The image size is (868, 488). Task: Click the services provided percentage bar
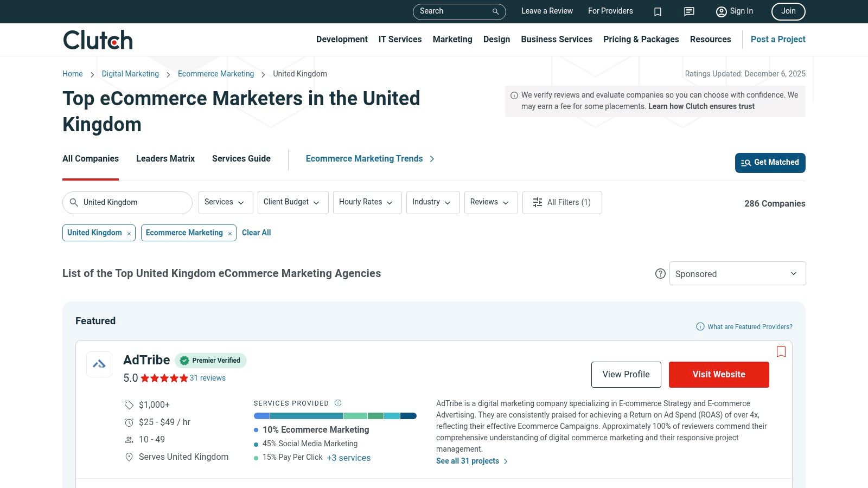pyautogui.click(x=335, y=416)
